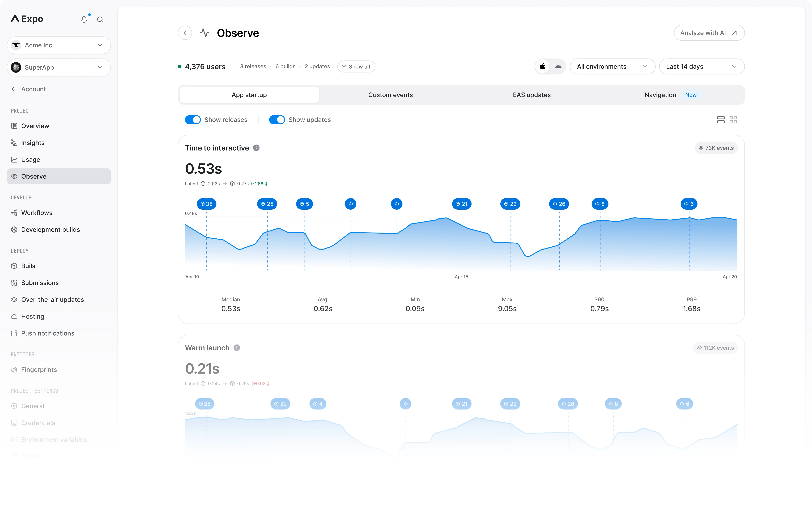
Task: Click the search magnifier icon
Action: pyautogui.click(x=100, y=20)
